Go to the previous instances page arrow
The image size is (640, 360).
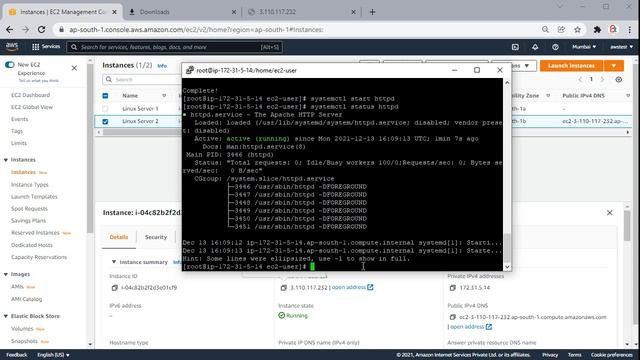tap(580, 80)
